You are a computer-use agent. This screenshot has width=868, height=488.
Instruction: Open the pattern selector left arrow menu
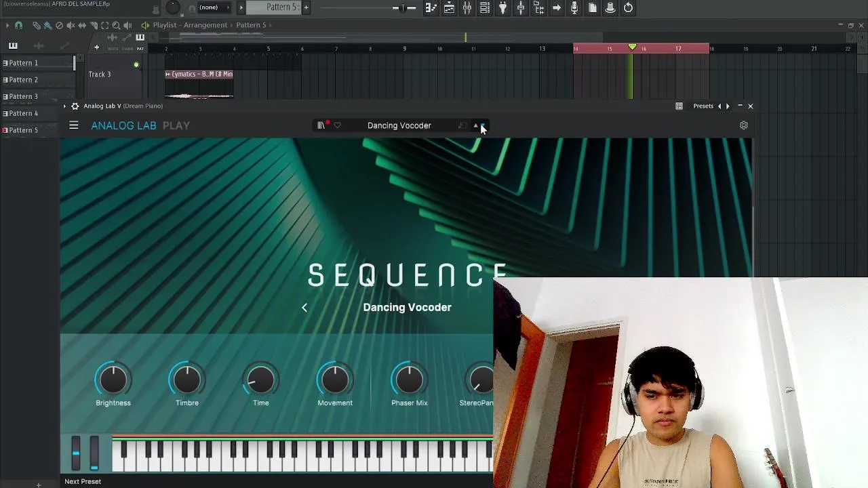(x=241, y=7)
